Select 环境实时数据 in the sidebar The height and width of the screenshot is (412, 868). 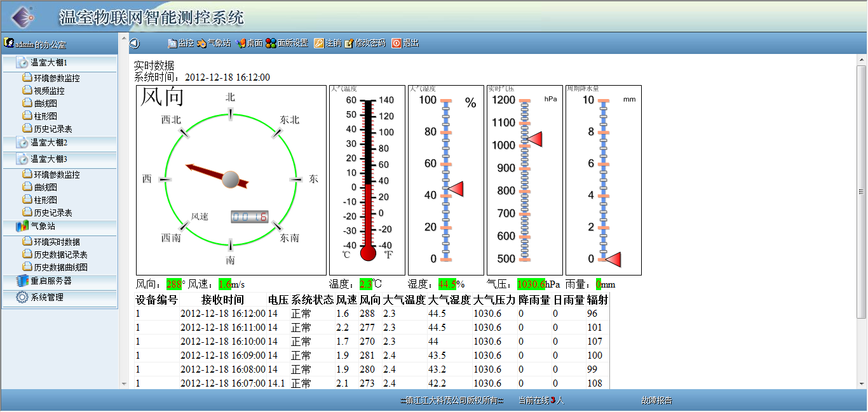point(57,242)
